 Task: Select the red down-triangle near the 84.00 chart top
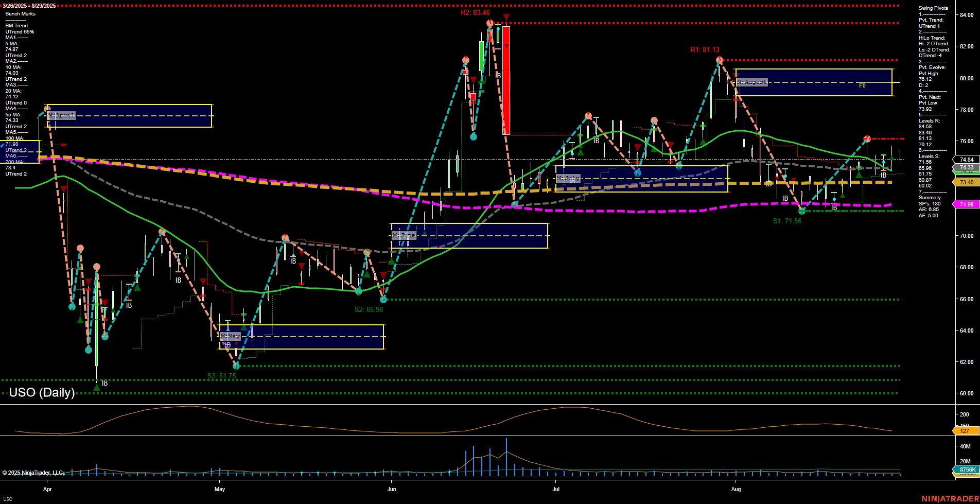click(x=506, y=17)
